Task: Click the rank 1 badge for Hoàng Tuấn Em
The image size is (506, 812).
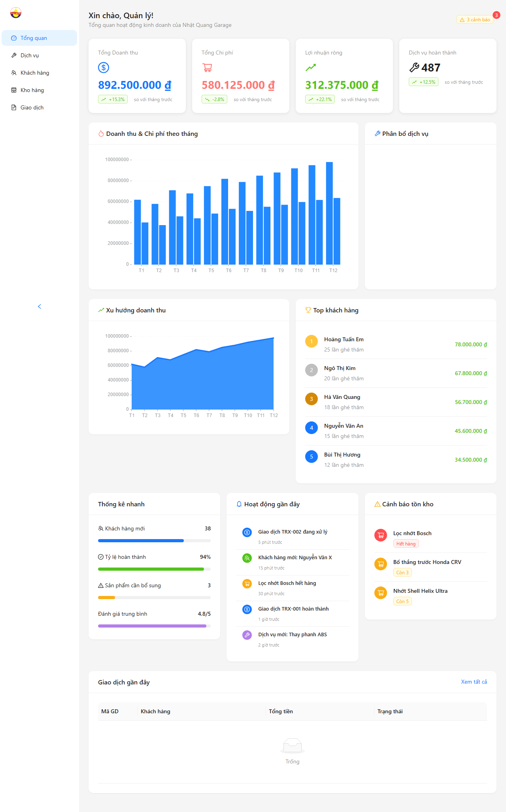Action: [x=312, y=341]
